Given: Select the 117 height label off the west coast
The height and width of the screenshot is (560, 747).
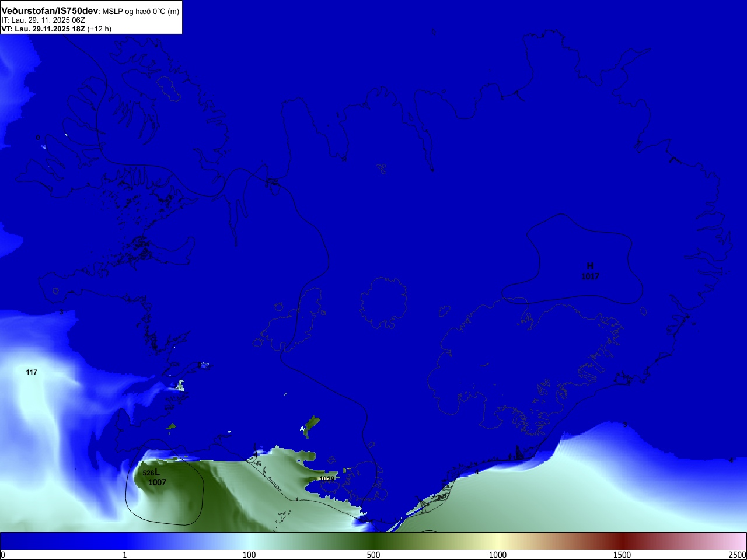Looking at the screenshot, I should click(32, 372).
